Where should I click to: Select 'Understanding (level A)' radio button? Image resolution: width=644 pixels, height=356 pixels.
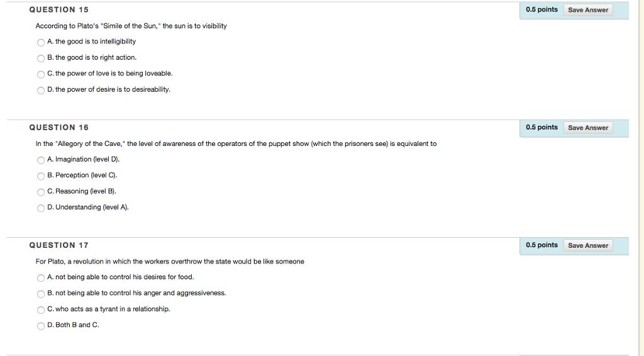(41, 208)
